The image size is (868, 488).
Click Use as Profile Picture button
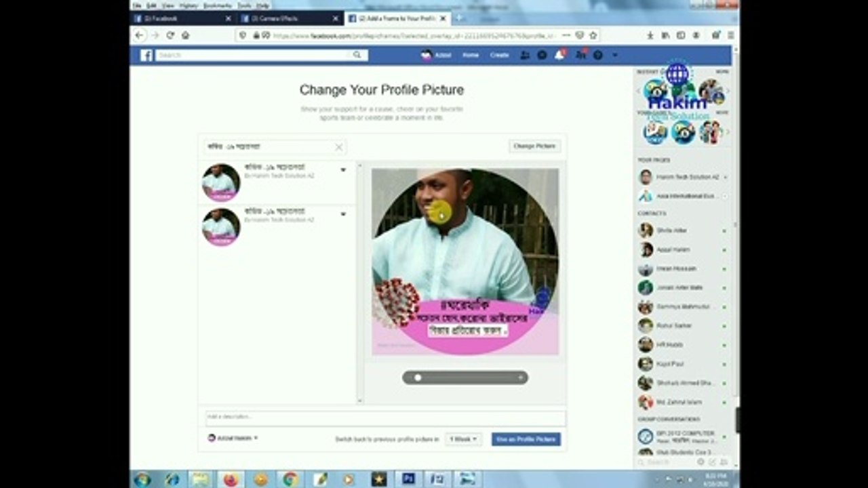coord(526,439)
